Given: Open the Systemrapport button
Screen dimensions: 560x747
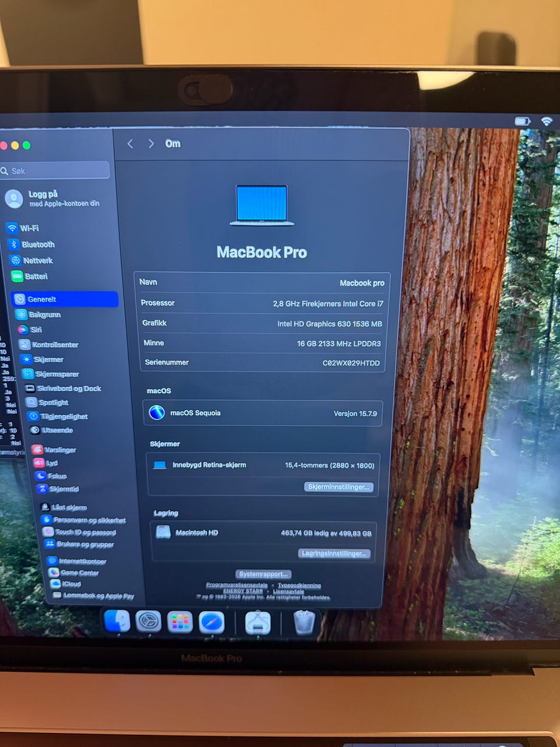Looking at the screenshot, I should [x=263, y=574].
